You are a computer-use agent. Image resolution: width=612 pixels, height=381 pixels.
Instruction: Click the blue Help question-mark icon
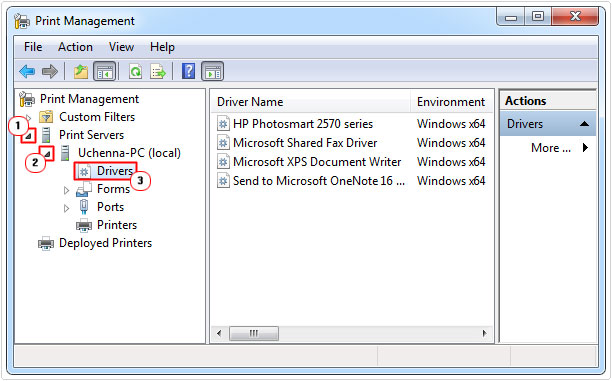(188, 71)
